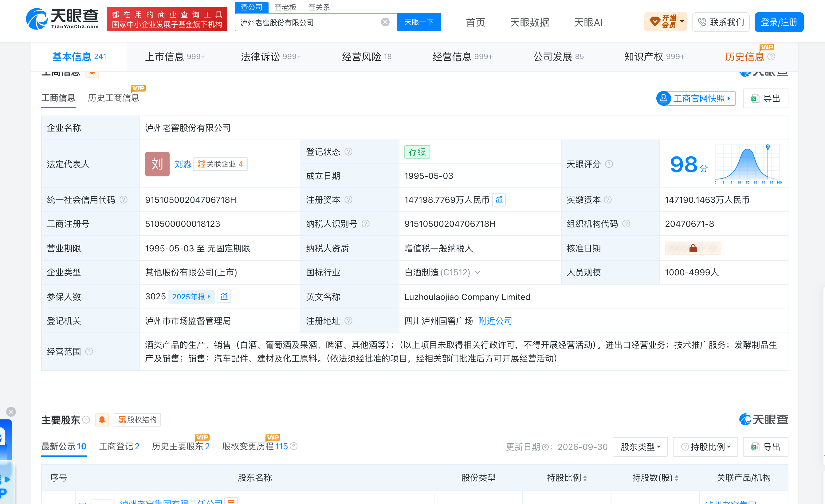Click 登录/注册 button
The height and width of the screenshot is (504, 825).
[x=779, y=22]
